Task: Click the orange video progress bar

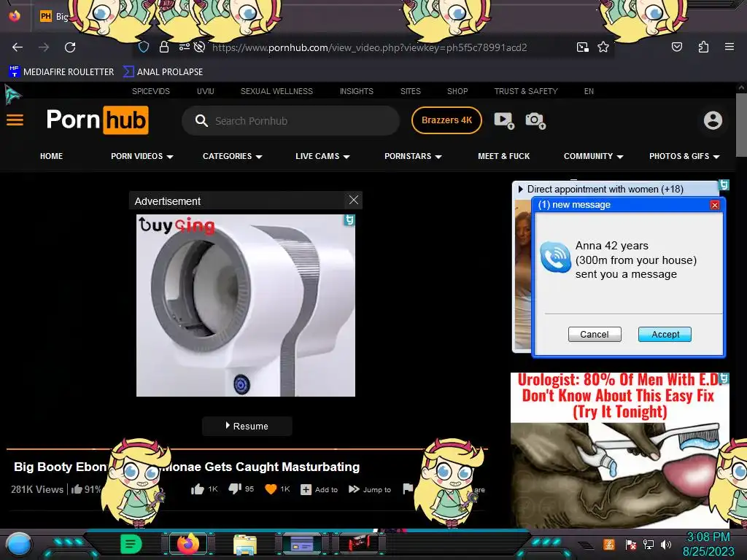Action: coord(247,448)
